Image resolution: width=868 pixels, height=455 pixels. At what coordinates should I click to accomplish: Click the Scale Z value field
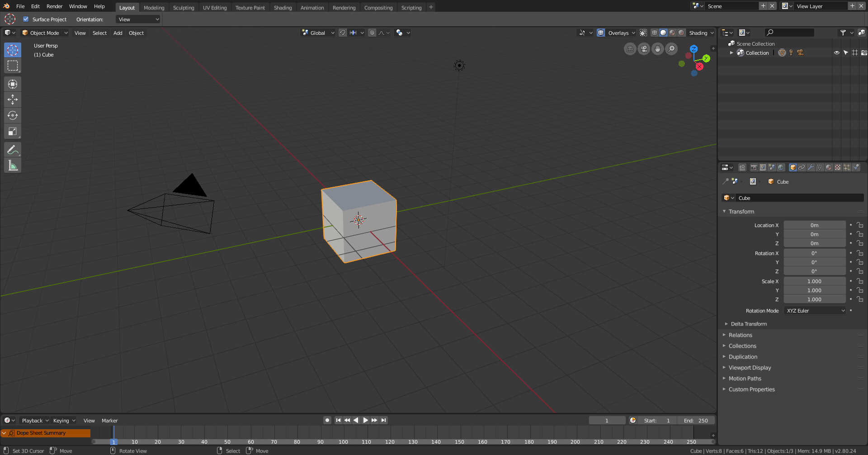click(x=815, y=299)
